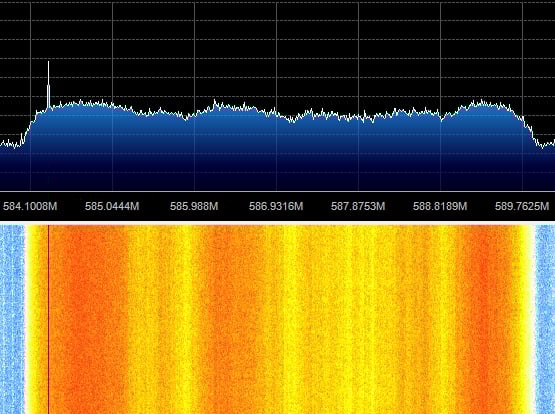The image size is (555, 414).
Task: Click the 589.7625M frequency label
Action: tap(522, 206)
